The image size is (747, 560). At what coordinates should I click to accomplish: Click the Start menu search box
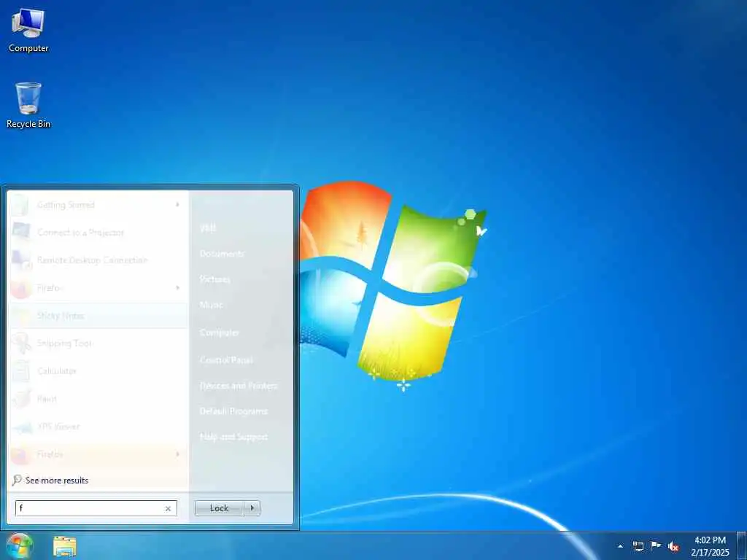[96, 508]
